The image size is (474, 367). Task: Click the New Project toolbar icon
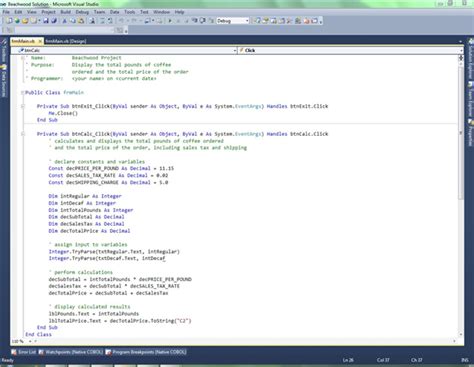click(x=9, y=21)
